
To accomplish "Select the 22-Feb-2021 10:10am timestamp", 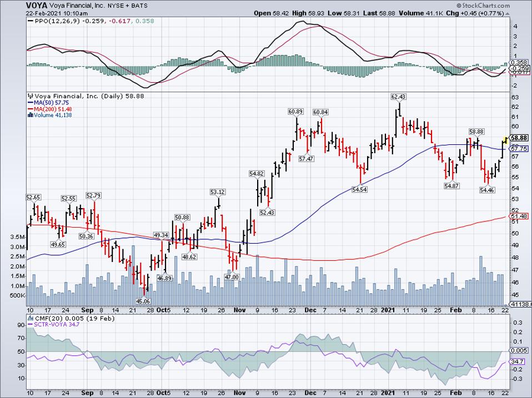I will [57, 13].
